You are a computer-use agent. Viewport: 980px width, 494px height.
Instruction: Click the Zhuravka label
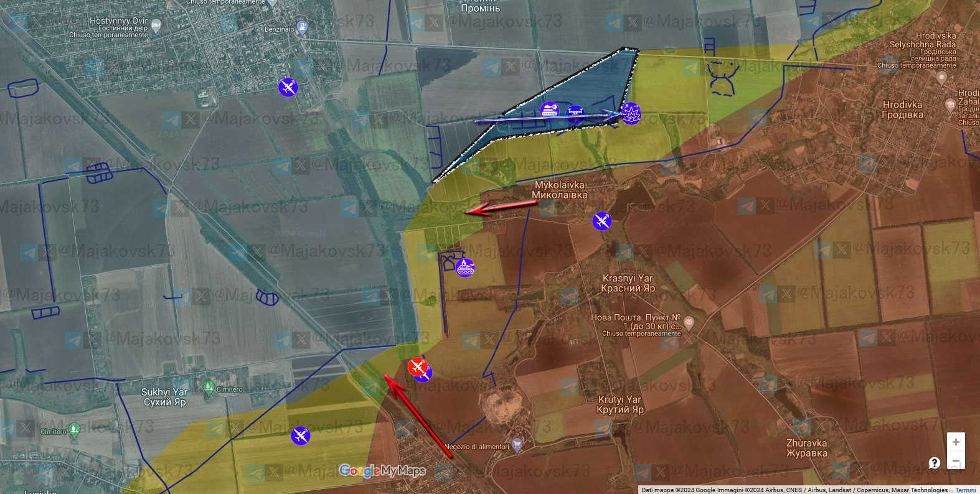click(806, 448)
